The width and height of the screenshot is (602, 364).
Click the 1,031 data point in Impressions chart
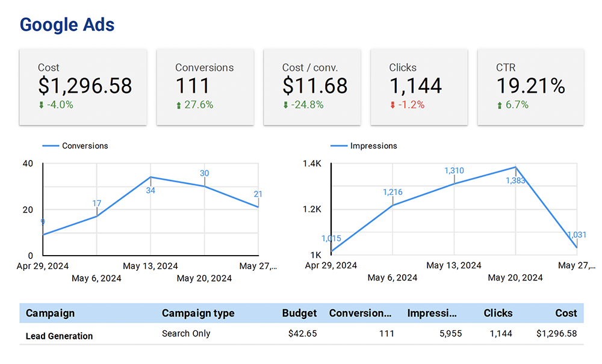coord(577,247)
